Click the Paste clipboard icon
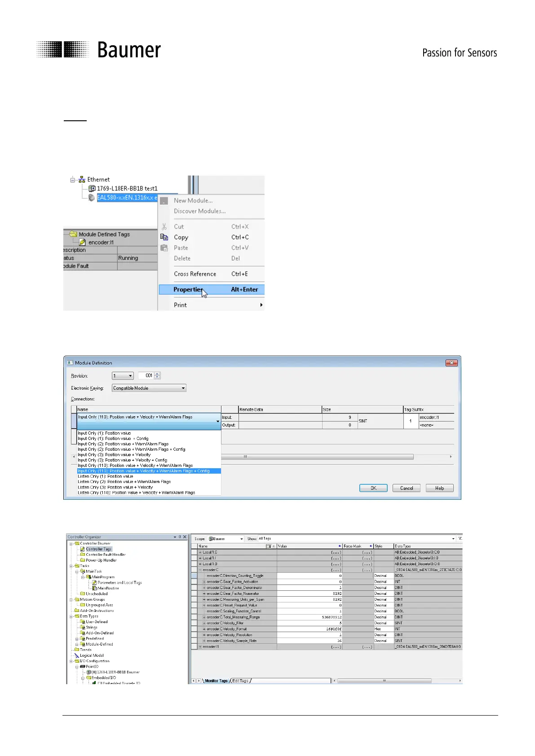The height and width of the screenshot is (756, 535). [x=164, y=248]
